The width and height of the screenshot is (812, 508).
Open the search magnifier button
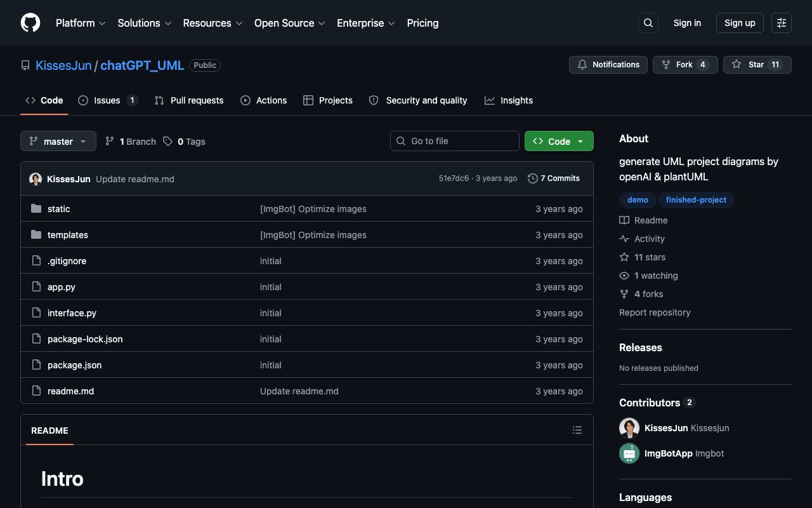point(648,23)
